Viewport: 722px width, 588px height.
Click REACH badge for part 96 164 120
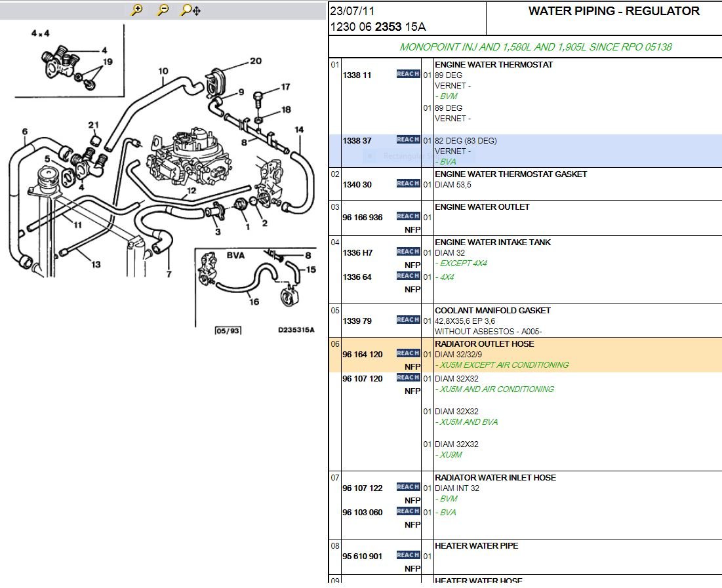point(408,353)
